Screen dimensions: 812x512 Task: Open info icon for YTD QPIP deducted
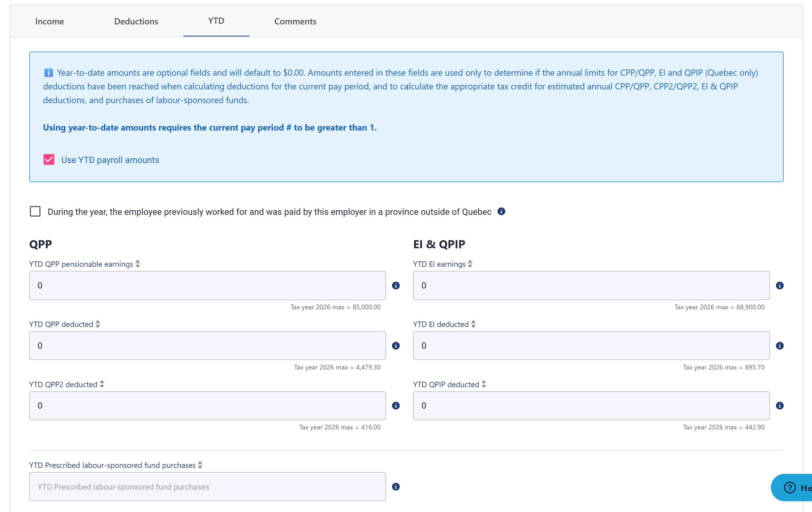coord(780,406)
